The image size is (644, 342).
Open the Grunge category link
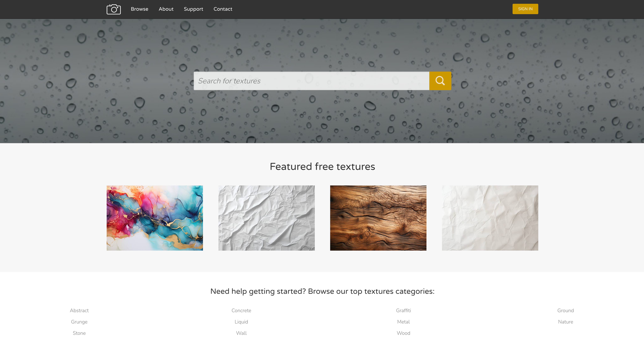tap(79, 322)
